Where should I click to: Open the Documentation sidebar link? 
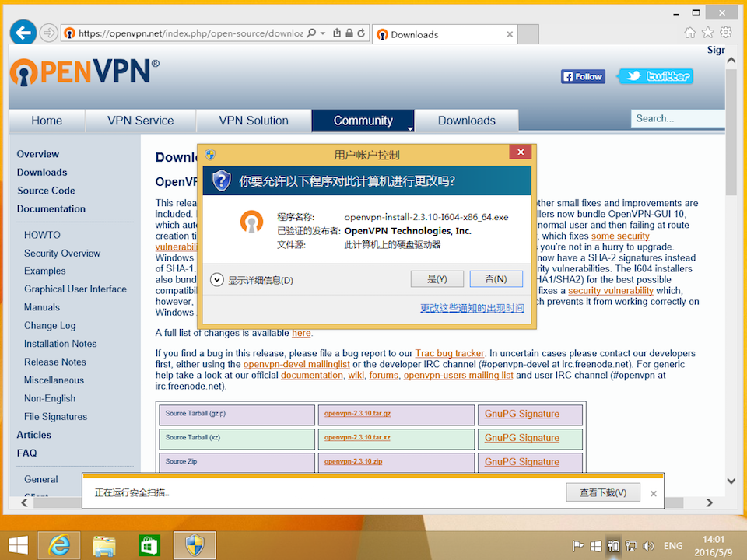(51, 208)
